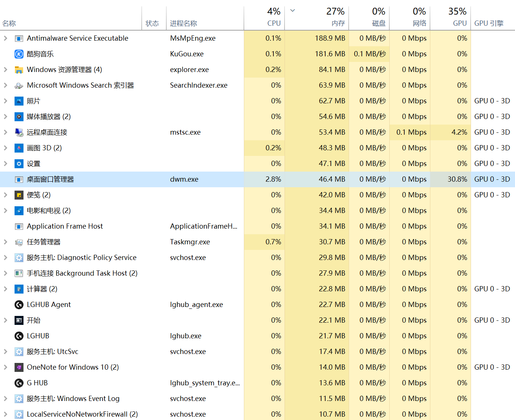
Task: Click the Diagnostic Policy Service gear icon
Action: point(19,258)
